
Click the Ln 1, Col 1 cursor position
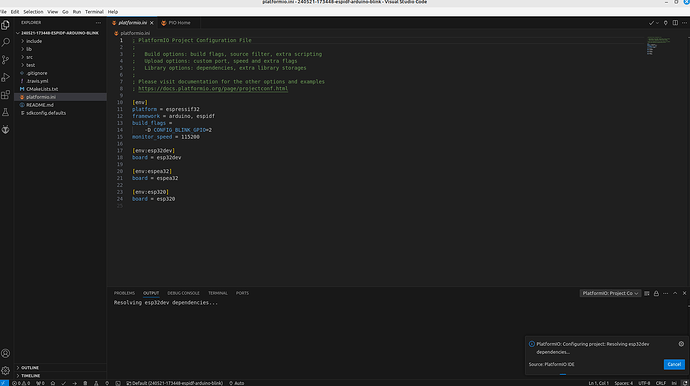click(598, 383)
